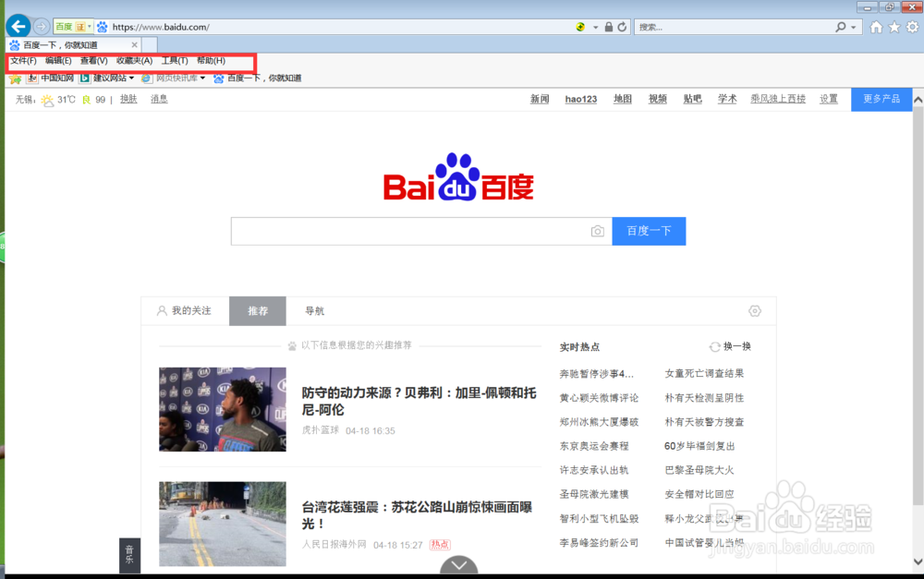Click the weather icon beside 无锡
The width and height of the screenshot is (924, 579).
pyautogui.click(x=47, y=100)
